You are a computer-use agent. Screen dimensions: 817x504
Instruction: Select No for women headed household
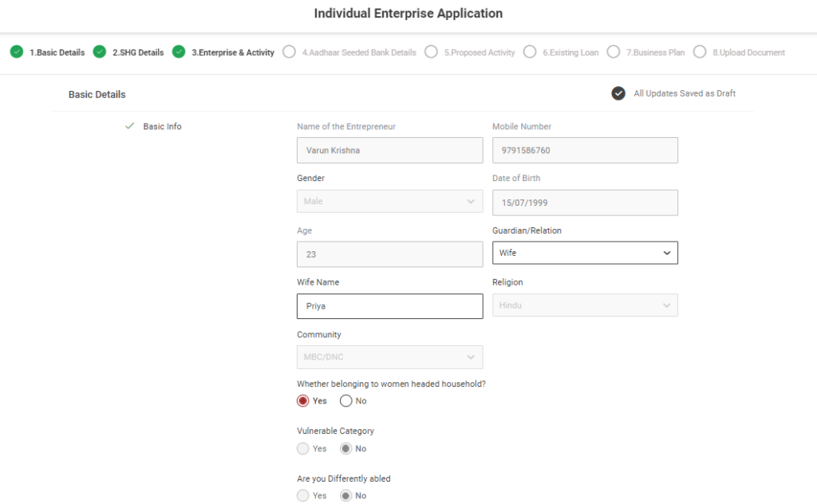click(x=346, y=400)
